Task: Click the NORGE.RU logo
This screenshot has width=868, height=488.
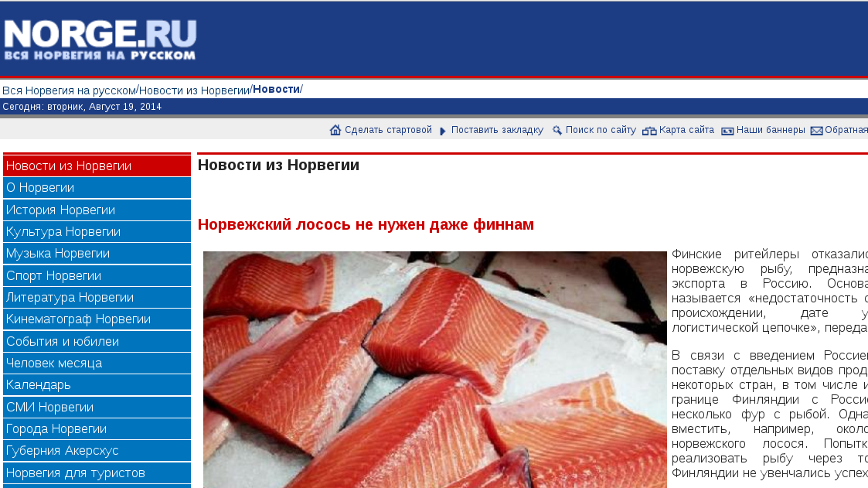Action: (100, 39)
